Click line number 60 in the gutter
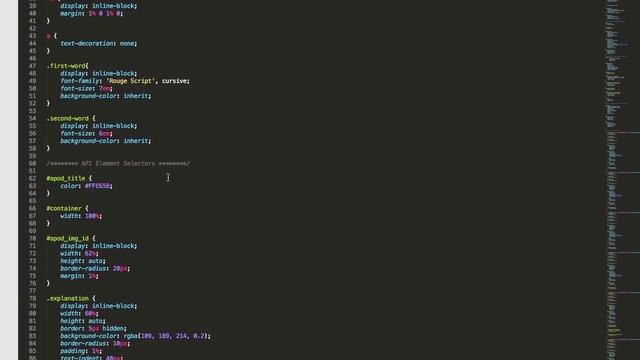 (32, 163)
